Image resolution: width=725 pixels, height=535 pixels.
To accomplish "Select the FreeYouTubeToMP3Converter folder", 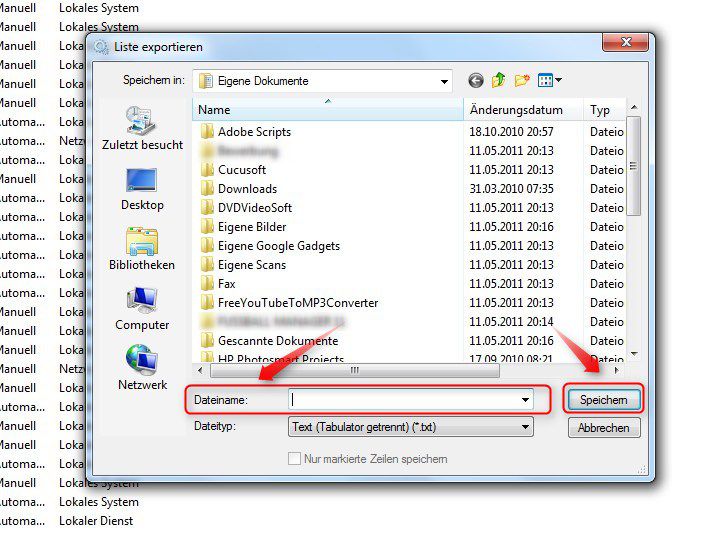I will (x=289, y=302).
